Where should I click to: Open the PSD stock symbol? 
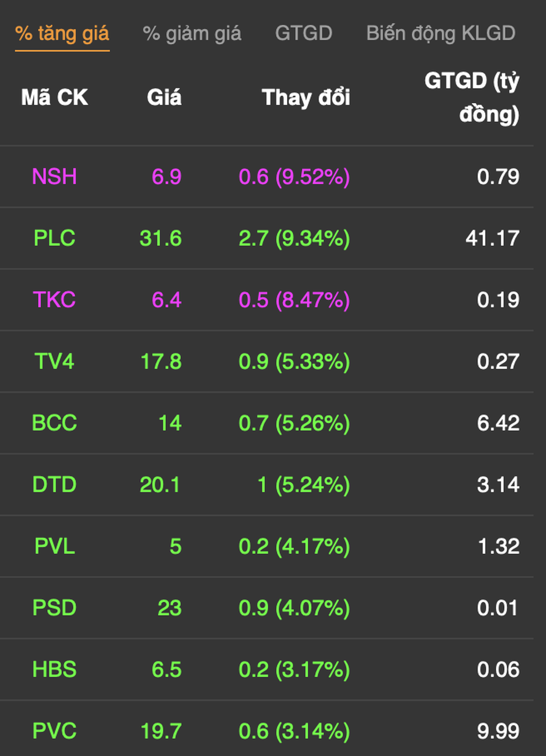pos(55,608)
